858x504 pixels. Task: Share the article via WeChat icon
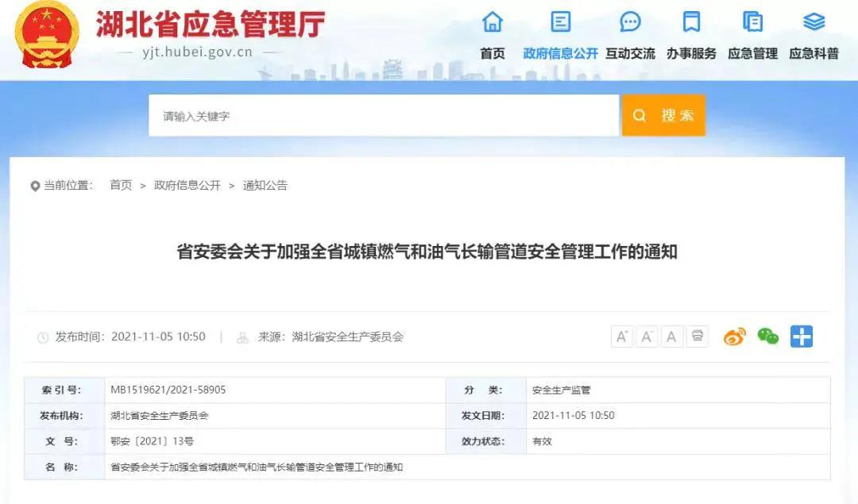(x=767, y=337)
